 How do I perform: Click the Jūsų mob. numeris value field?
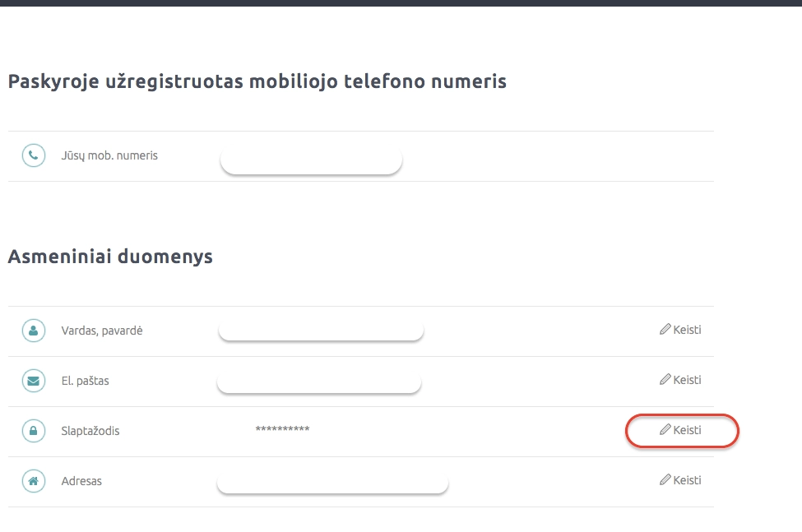pyautogui.click(x=311, y=162)
